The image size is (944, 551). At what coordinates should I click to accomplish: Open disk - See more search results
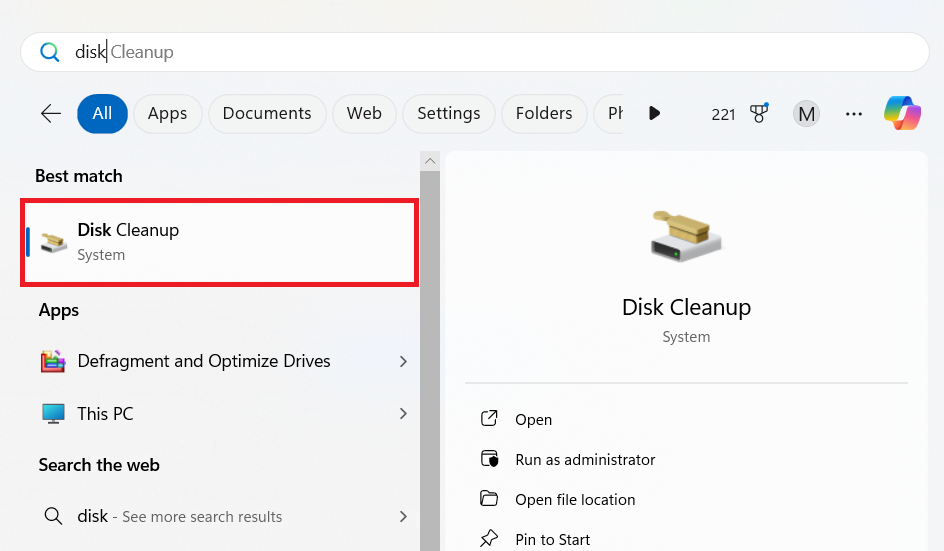[179, 516]
